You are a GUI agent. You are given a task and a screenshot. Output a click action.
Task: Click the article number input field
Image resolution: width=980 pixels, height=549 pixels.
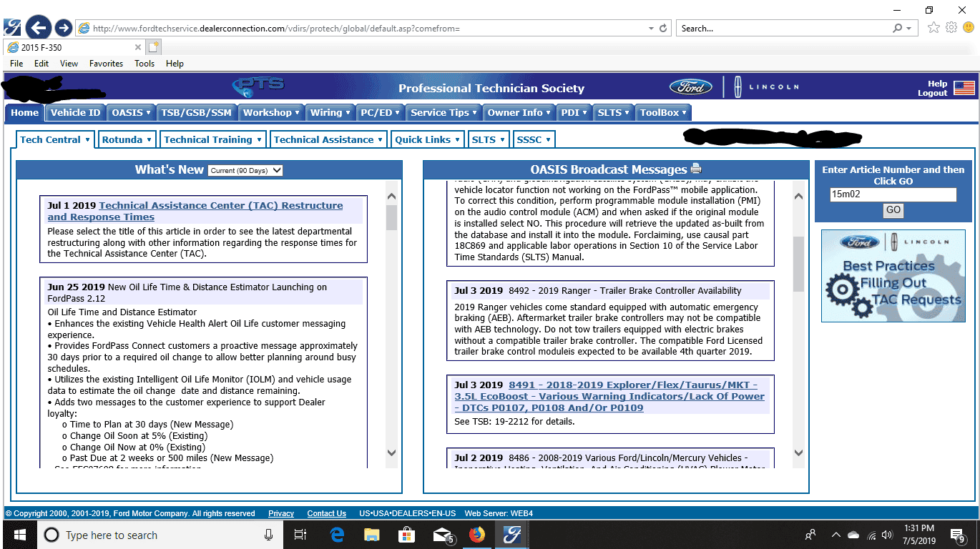(x=893, y=194)
